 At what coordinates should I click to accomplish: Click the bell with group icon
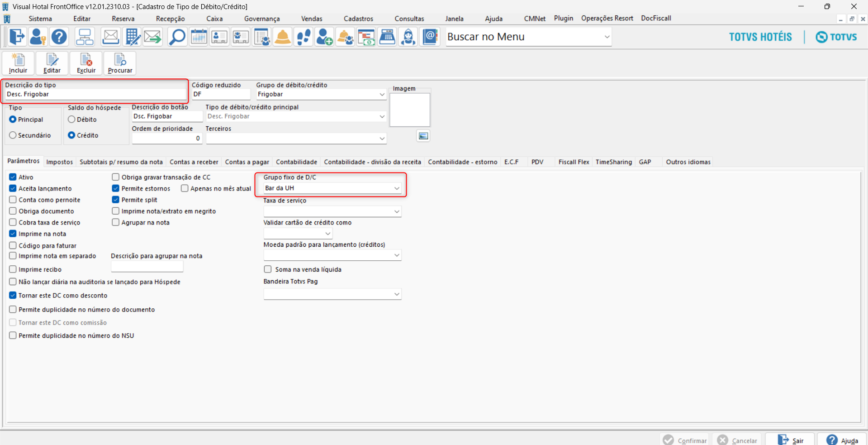(x=346, y=37)
